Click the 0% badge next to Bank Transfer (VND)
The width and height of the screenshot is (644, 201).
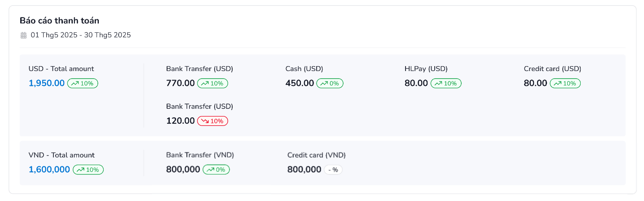216,170
